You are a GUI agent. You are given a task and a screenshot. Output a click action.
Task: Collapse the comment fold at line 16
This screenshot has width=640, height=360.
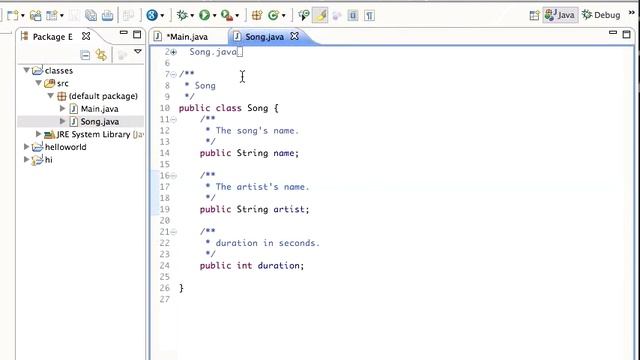click(173, 176)
